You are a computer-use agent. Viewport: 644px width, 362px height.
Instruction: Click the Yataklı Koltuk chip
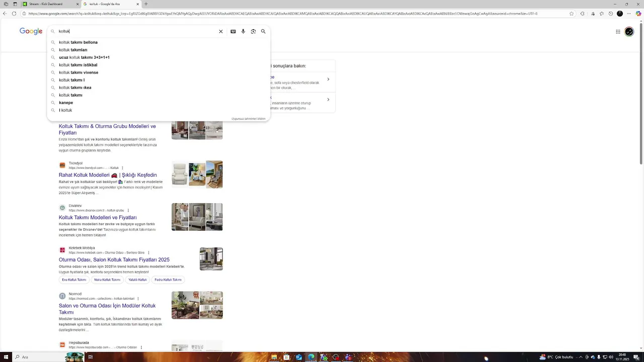(x=137, y=280)
